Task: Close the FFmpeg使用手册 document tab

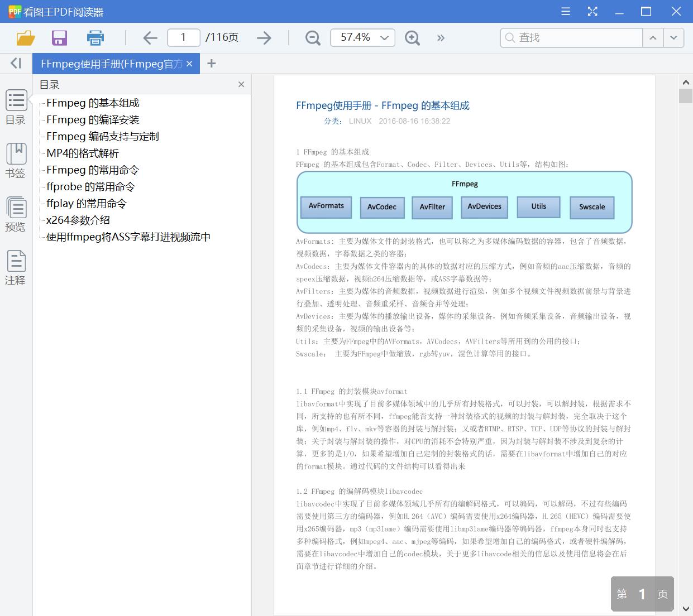Action: coord(189,64)
